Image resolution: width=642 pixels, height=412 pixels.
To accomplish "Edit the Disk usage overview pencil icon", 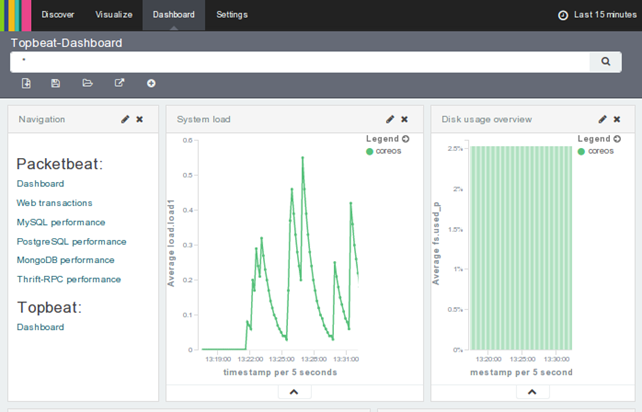I will [x=602, y=119].
